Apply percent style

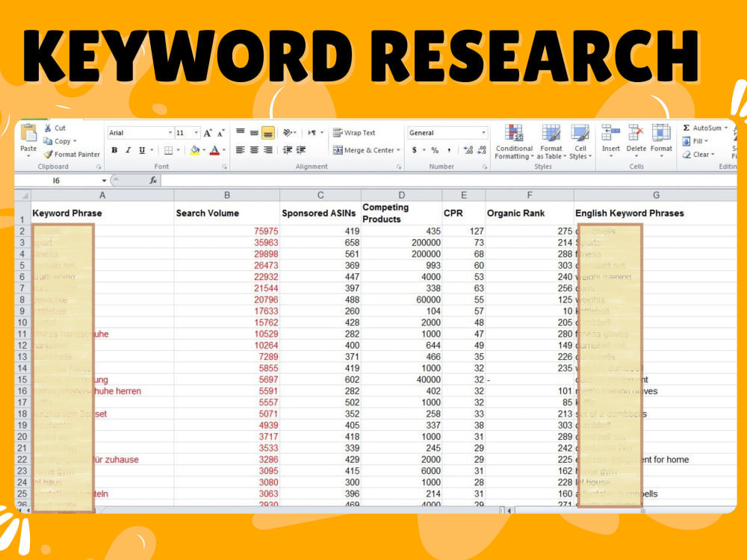point(435,150)
